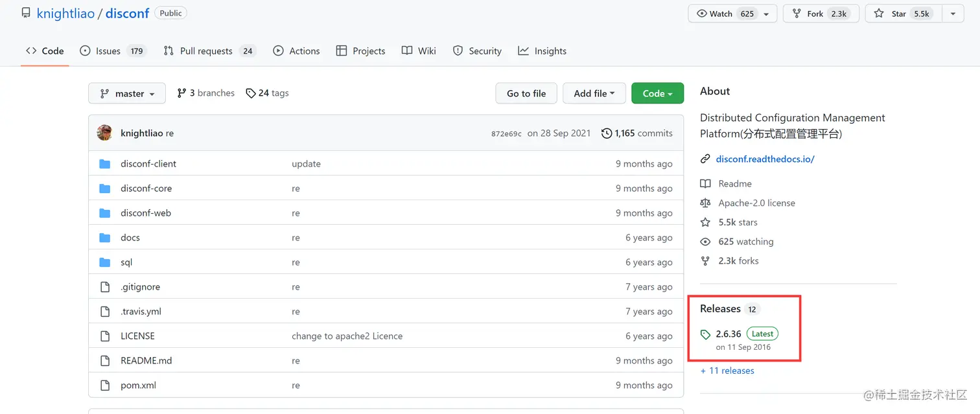Click the disconf-core folder icon
The height and width of the screenshot is (414, 980).
point(105,189)
